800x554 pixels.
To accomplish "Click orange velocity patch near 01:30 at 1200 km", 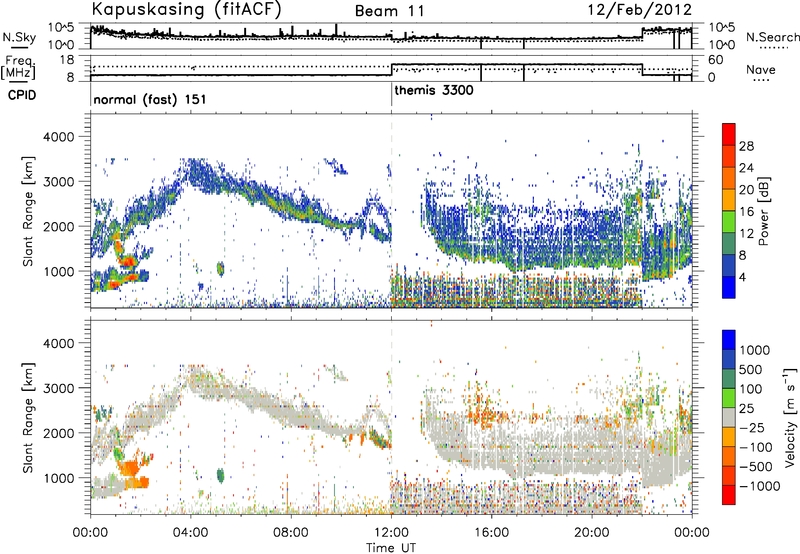I will [130, 467].
